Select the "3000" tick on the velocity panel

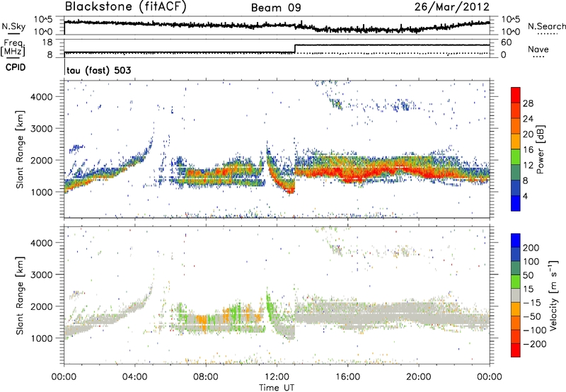42,275
